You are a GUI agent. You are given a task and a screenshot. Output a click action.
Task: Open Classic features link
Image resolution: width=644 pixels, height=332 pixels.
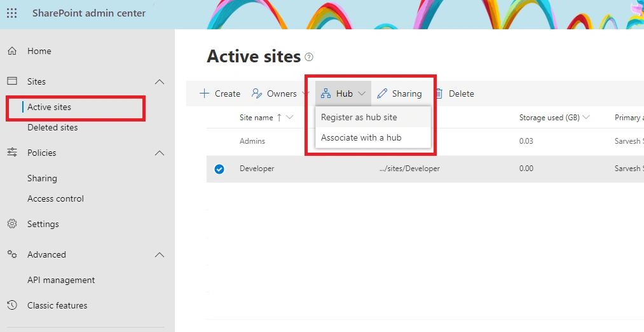(57, 305)
